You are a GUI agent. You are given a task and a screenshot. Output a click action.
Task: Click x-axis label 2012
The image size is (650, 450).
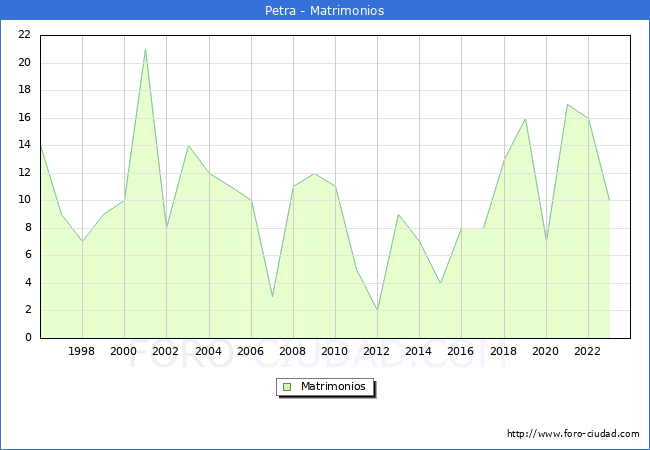tap(376, 351)
